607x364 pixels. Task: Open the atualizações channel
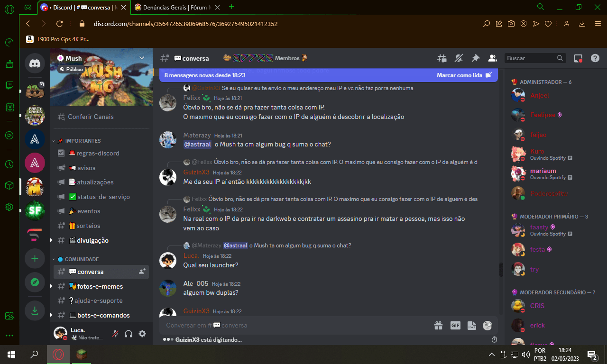[101, 182]
